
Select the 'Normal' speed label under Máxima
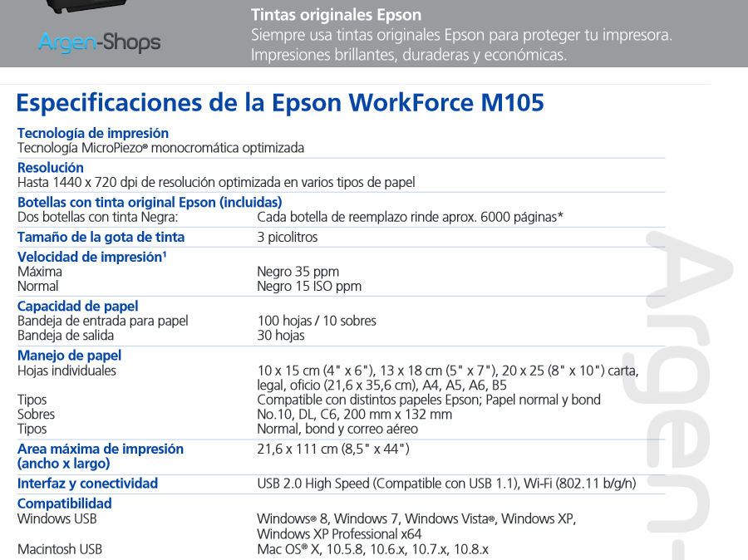(x=38, y=286)
